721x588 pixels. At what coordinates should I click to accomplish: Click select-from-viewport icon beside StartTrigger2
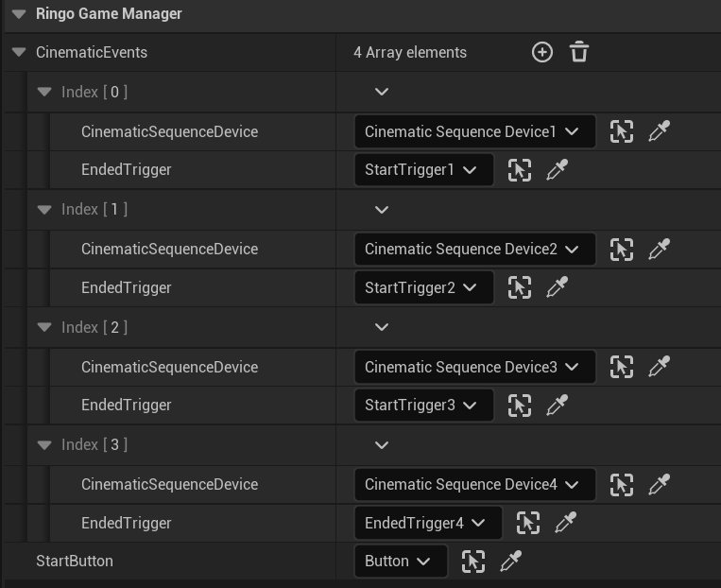pyautogui.click(x=519, y=287)
